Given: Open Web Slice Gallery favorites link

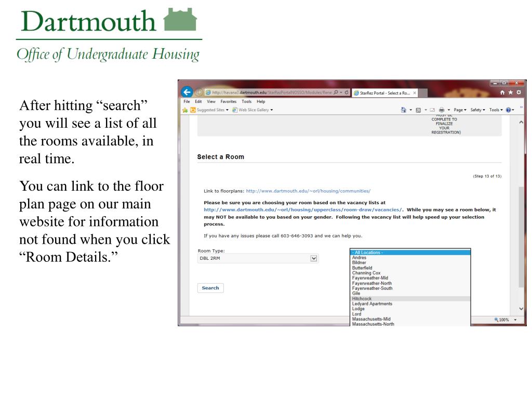Looking at the screenshot, I should point(252,110).
